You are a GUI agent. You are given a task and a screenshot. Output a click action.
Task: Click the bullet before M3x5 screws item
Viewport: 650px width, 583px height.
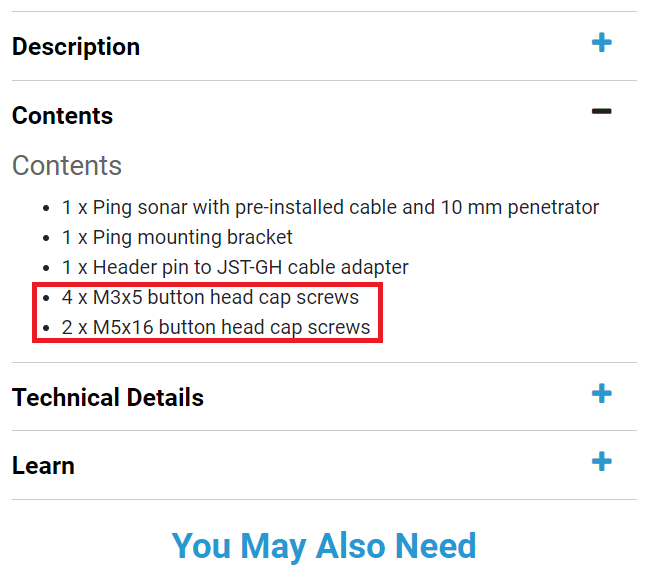[x=48, y=299]
